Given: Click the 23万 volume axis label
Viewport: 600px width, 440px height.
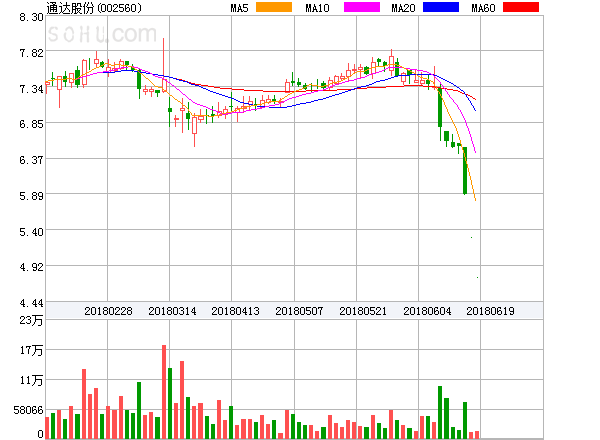Looking at the screenshot, I should click(x=31, y=320).
